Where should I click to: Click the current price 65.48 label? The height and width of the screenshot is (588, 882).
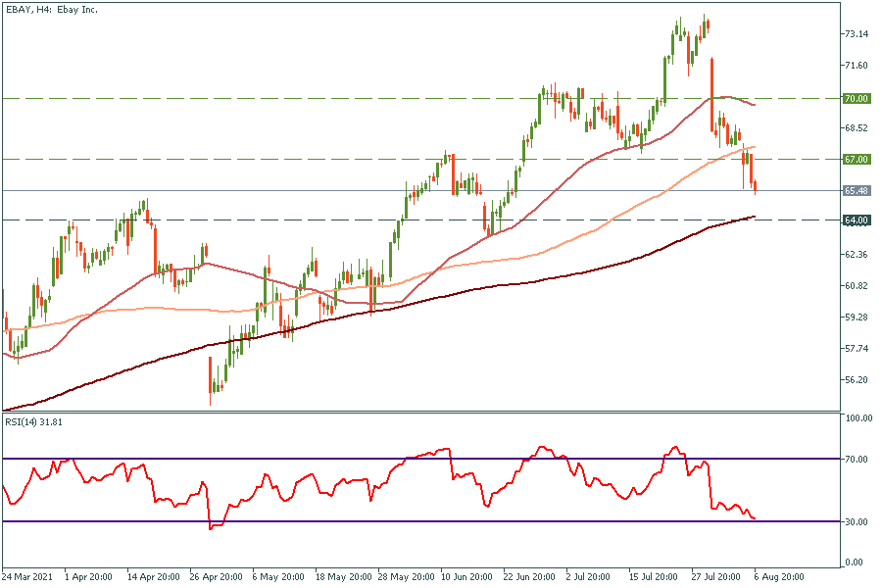pos(856,190)
